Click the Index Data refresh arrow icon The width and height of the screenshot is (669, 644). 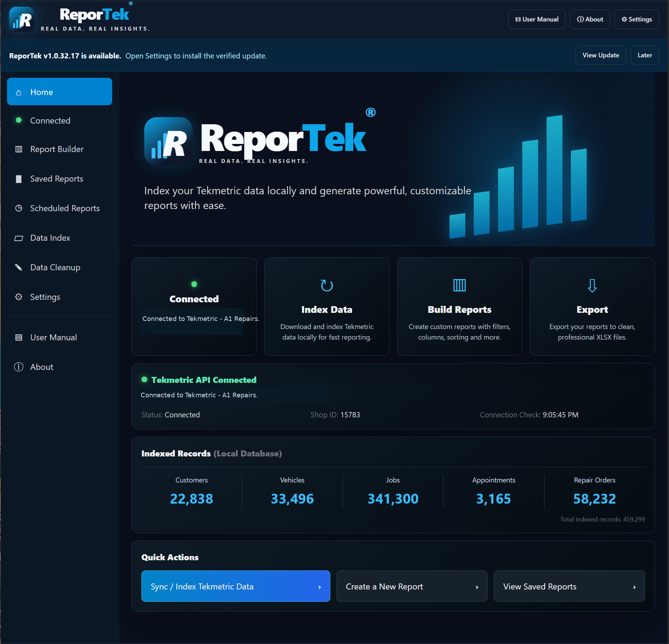point(327,285)
